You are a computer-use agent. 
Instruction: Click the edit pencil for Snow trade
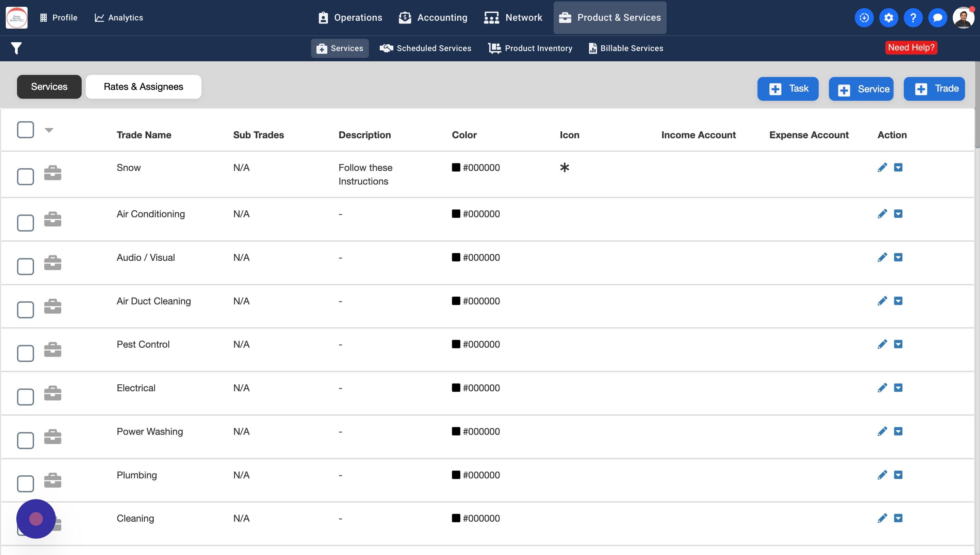point(882,168)
